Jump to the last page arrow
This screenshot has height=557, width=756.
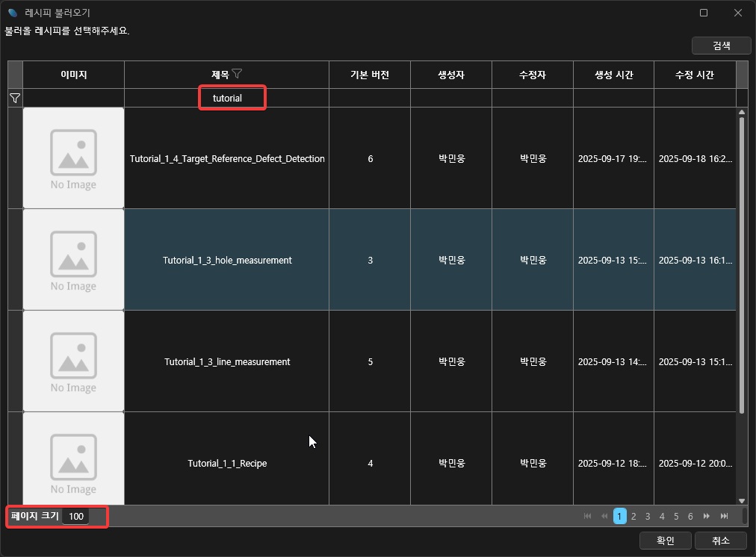724,516
